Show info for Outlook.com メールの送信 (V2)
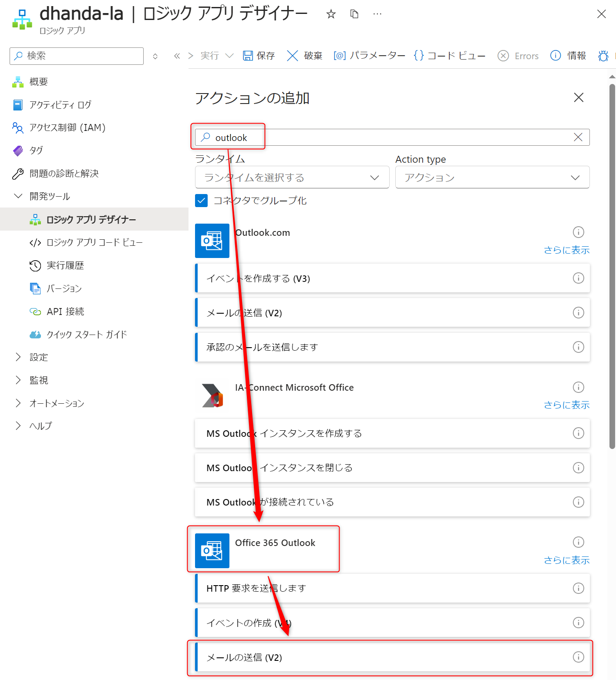 tap(578, 312)
